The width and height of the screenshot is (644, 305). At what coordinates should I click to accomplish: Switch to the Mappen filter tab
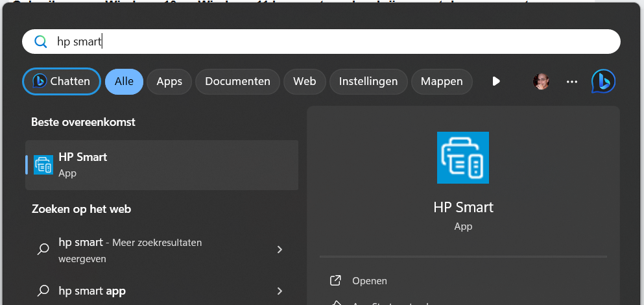click(x=442, y=81)
